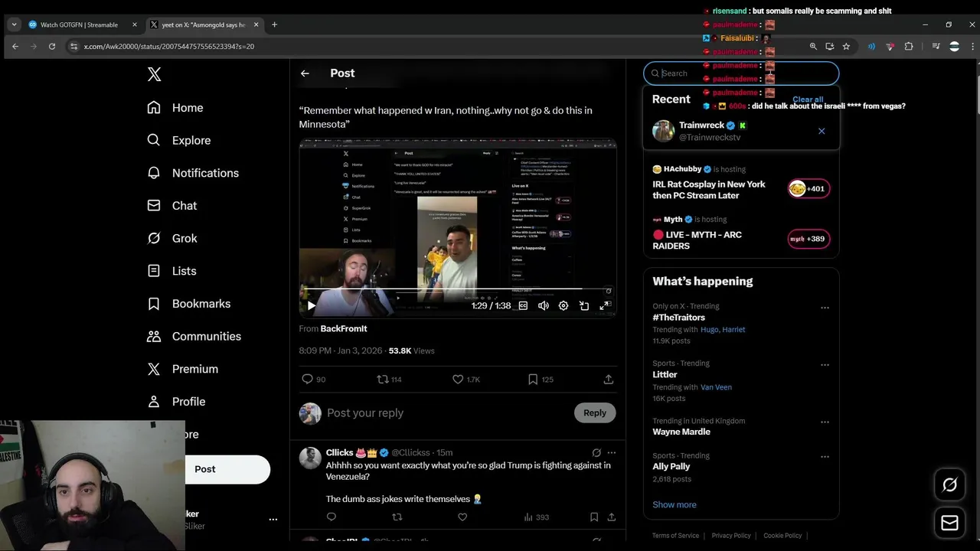This screenshot has width=980, height=551.
Task: Click the Search field
Action: (x=741, y=73)
